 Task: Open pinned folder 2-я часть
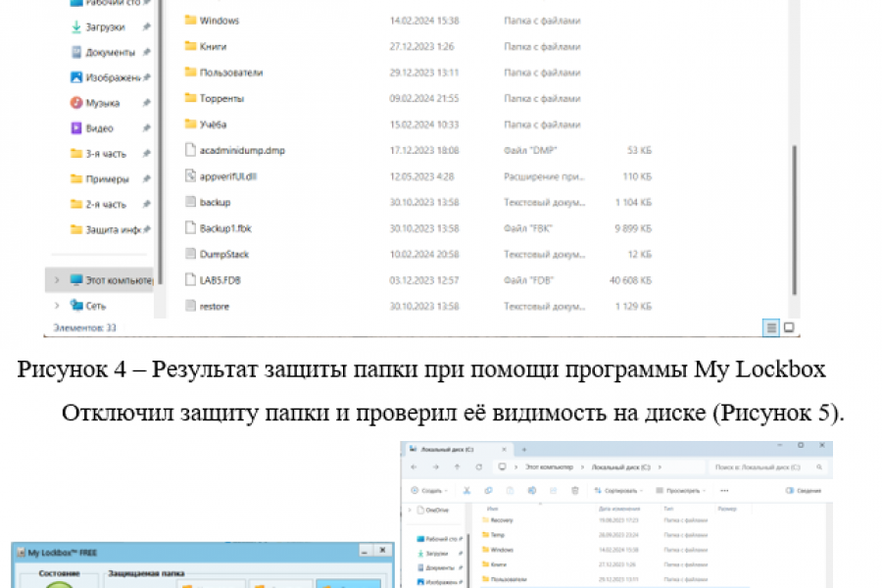point(98,204)
